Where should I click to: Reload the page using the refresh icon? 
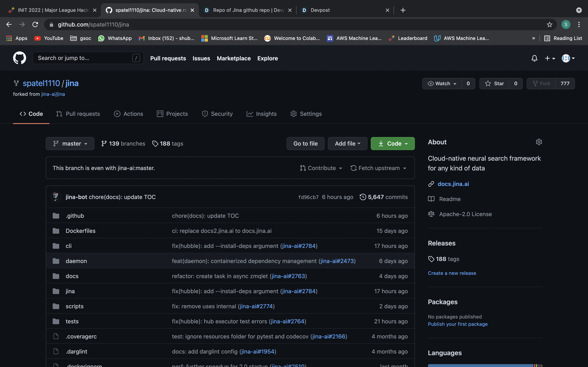click(x=35, y=24)
